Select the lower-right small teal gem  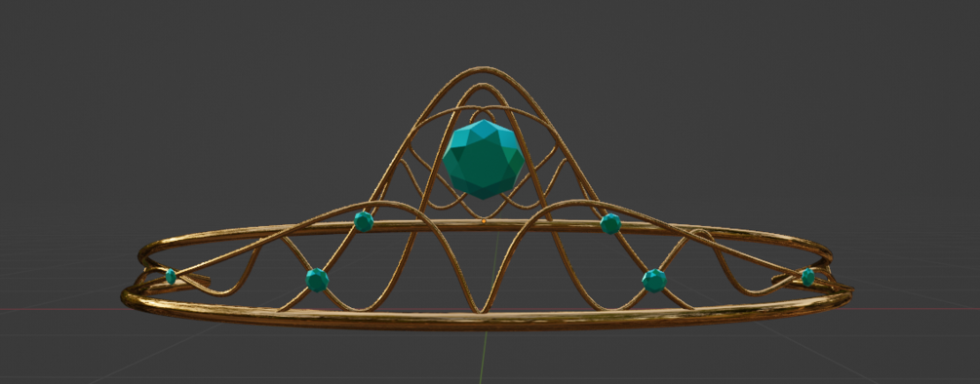click(653, 281)
